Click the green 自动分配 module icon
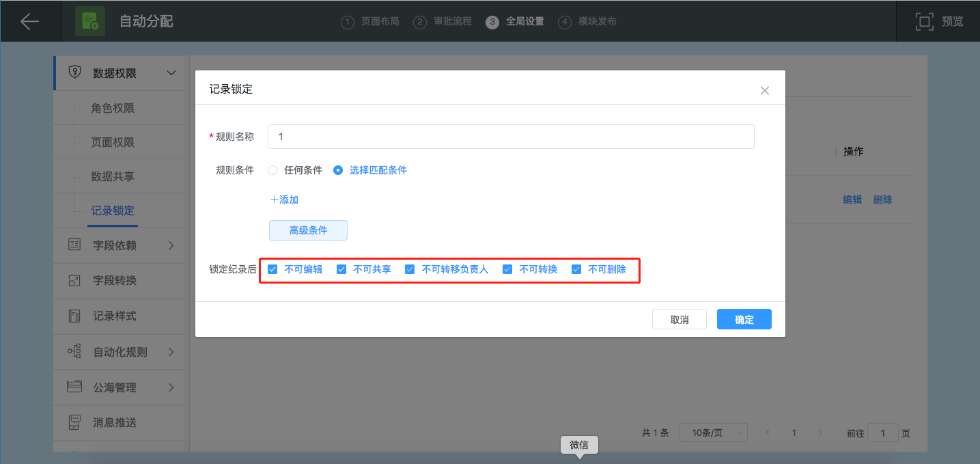980x464 pixels. (89, 21)
